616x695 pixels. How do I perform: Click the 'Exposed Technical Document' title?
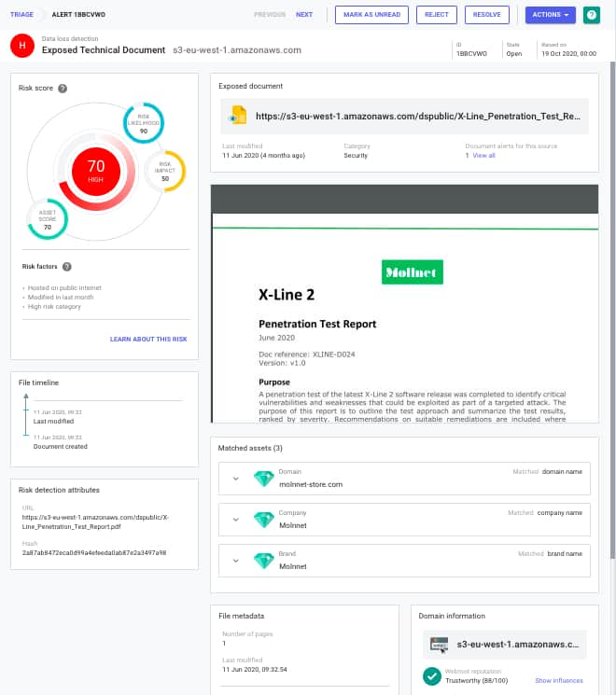click(x=104, y=50)
